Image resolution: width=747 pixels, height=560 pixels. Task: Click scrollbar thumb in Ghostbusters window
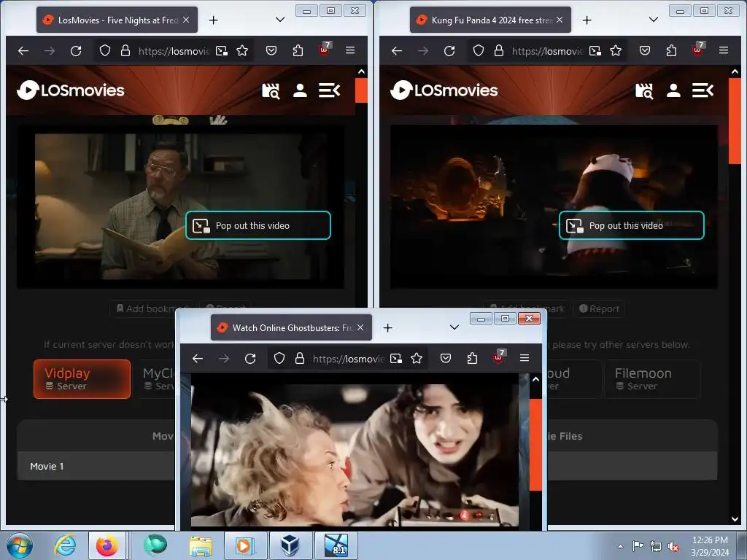535,444
